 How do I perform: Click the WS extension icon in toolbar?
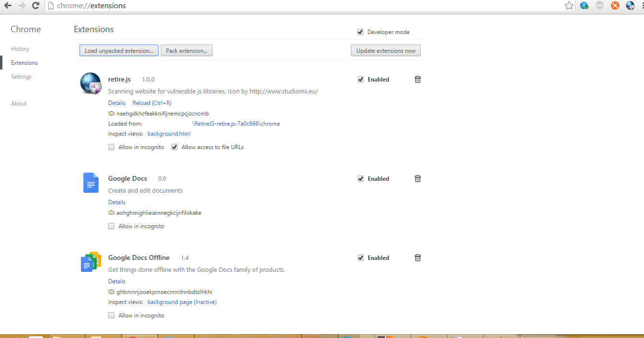[x=599, y=5]
